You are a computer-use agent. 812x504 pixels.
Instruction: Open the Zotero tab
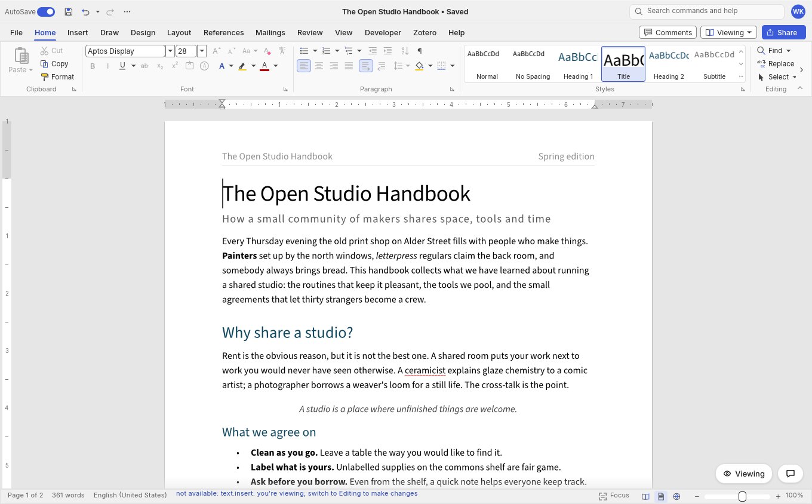425,33
